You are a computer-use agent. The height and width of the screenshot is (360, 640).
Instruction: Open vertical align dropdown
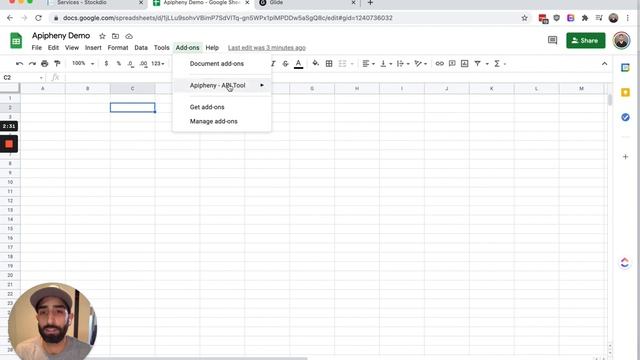coord(386,64)
